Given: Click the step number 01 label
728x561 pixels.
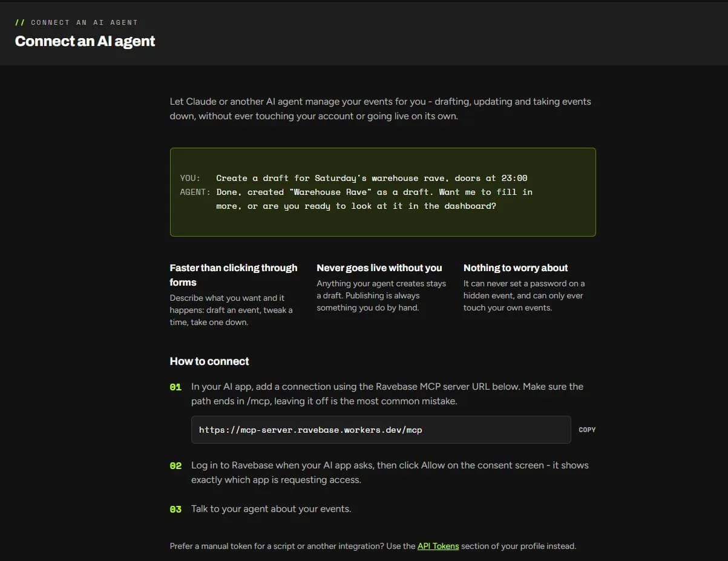Looking at the screenshot, I should tap(175, 387).
